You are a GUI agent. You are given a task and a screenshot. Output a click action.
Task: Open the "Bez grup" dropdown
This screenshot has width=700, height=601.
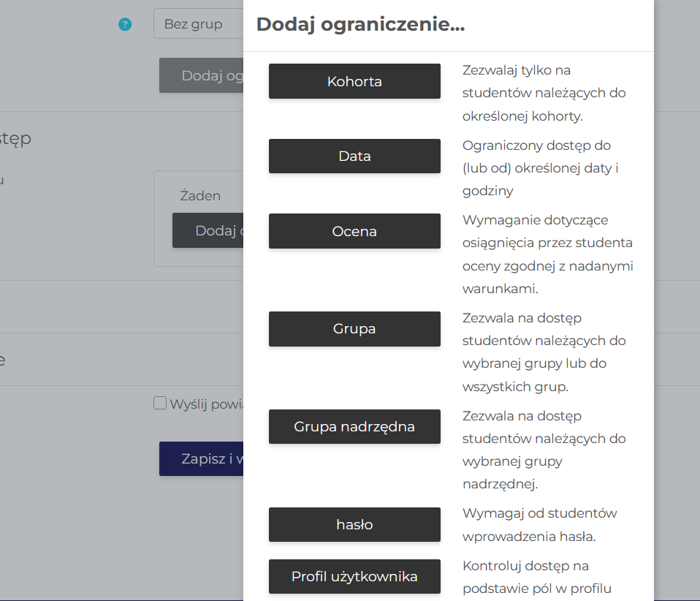197,24
